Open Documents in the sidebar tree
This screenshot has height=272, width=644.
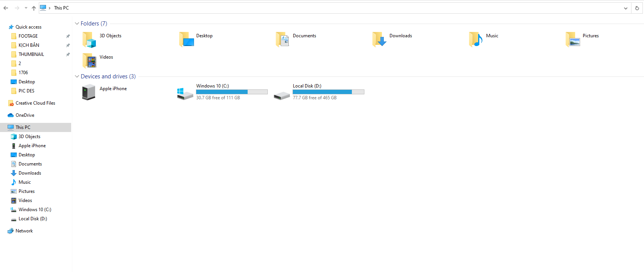(30, 164)
